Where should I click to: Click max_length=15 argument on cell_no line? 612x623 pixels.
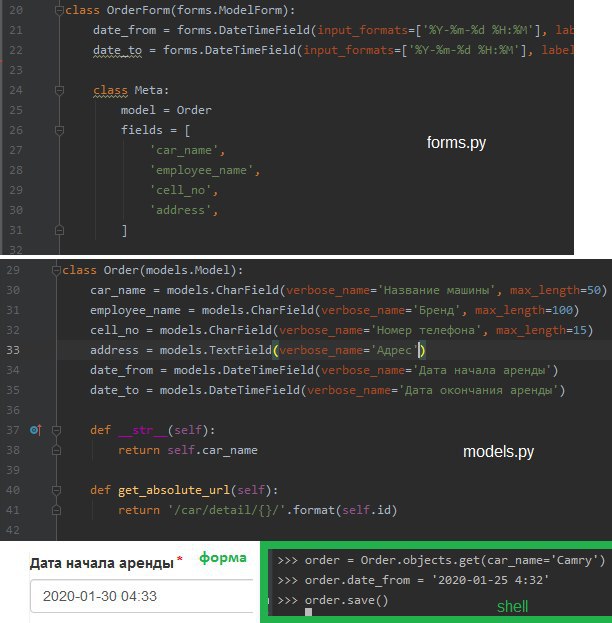[x=541, y=330]
